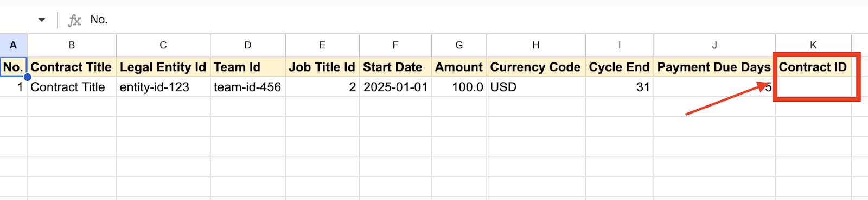Select the entity-id-123 cell
This screenshot has width=868, height=200.
point(163,87)
